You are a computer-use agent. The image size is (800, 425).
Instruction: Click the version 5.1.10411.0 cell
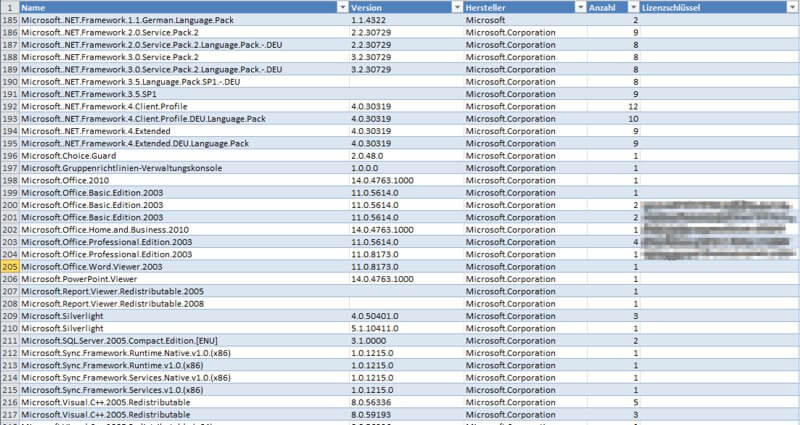[x=406, y=329]
